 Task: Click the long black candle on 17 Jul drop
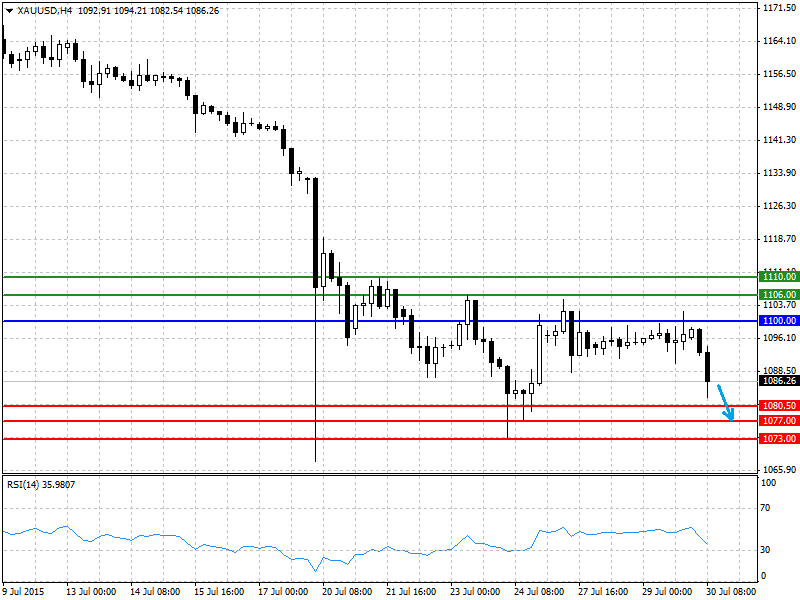coord(316,233)
